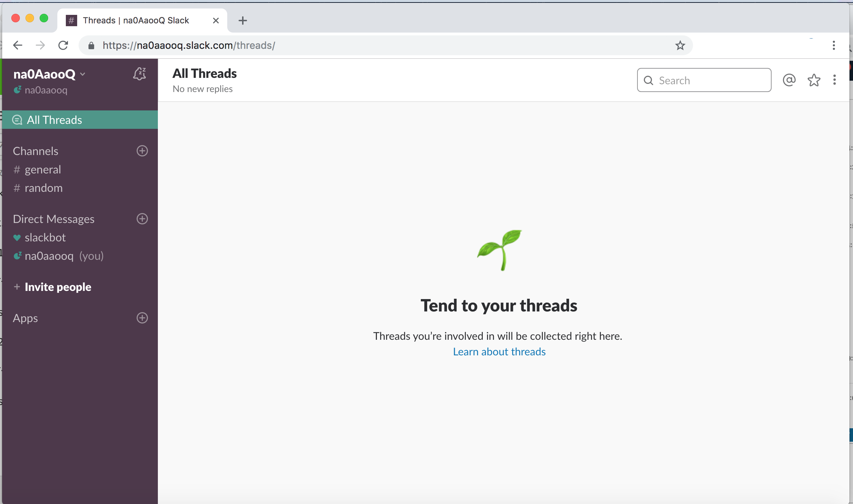
Task: Close the Threads Slack tab
Action: pos(216,21)
